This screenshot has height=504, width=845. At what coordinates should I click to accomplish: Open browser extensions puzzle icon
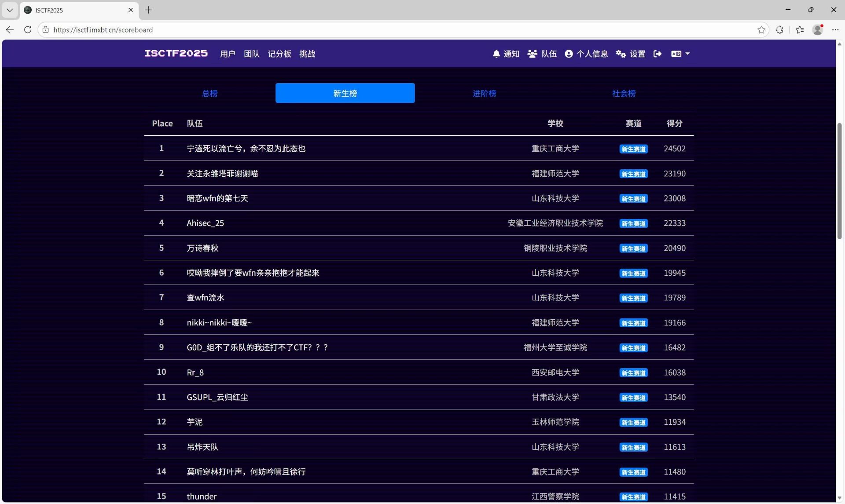pyautogui.click(x=779, y=30)
